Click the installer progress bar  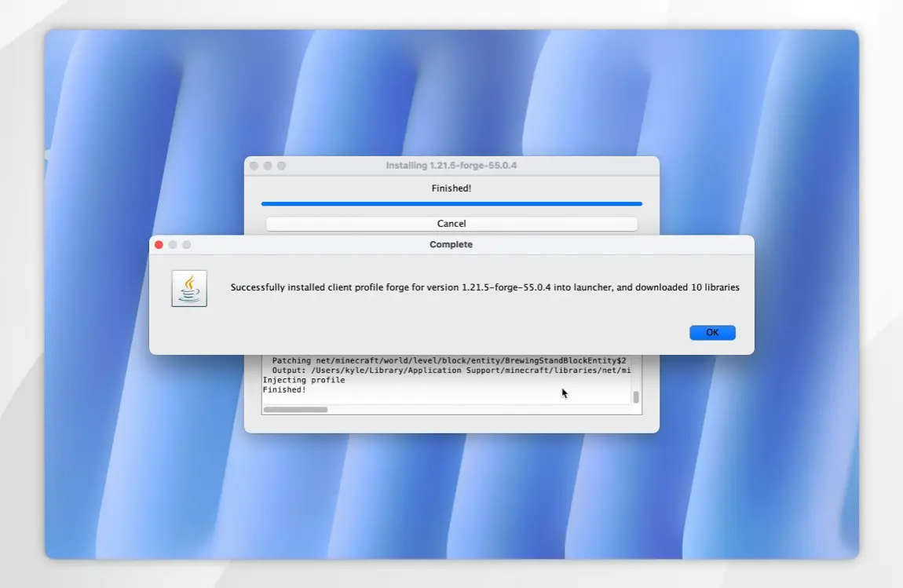tap(451, 204)
